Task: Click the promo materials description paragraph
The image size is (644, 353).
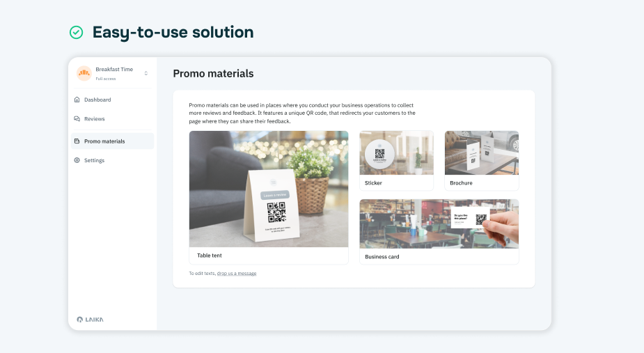Action: 302,113
